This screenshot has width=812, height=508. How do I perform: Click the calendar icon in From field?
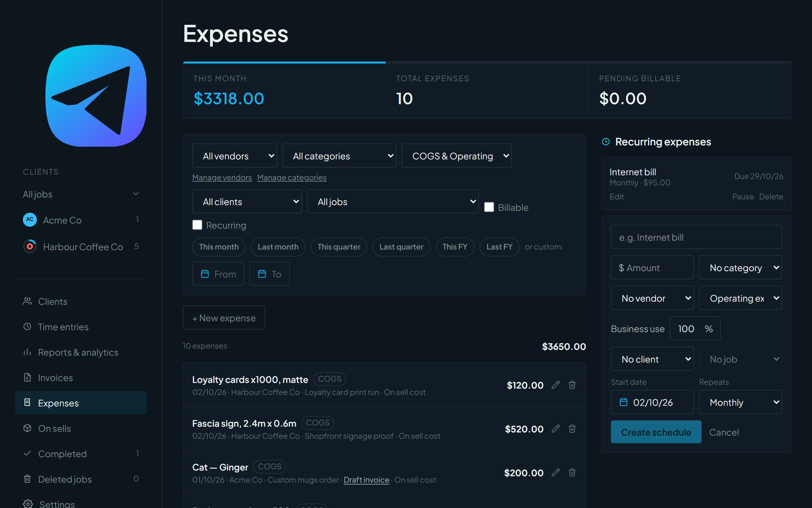[205, 274]
